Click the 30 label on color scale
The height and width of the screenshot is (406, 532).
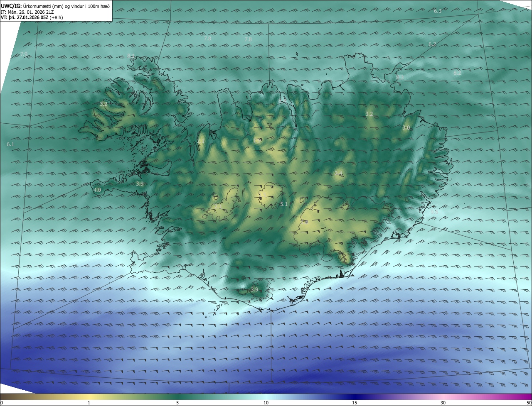[443, 403]
